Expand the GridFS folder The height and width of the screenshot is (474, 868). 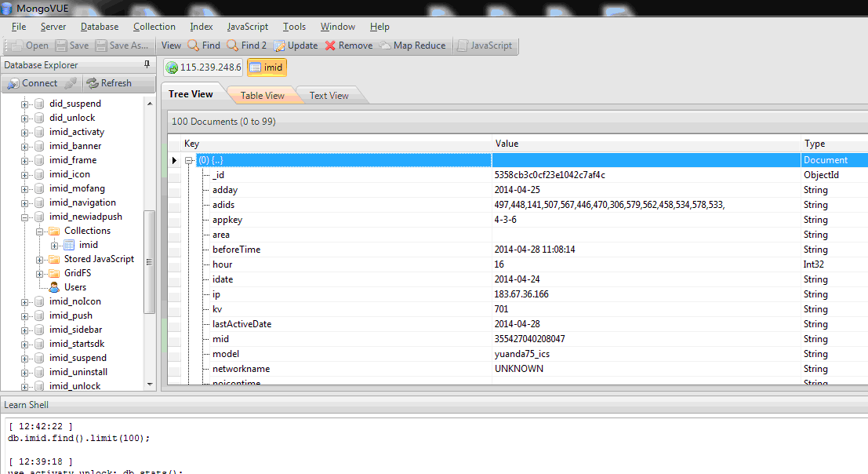39,274
